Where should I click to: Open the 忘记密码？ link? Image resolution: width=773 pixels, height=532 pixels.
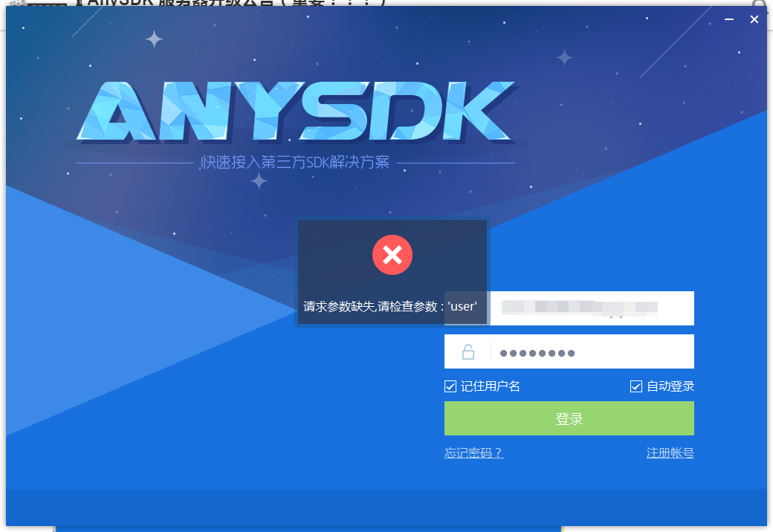click(x=473, y=452)
